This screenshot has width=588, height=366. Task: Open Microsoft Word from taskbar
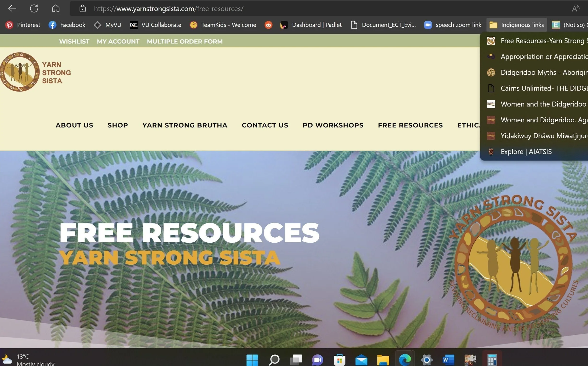coord(448,360)
